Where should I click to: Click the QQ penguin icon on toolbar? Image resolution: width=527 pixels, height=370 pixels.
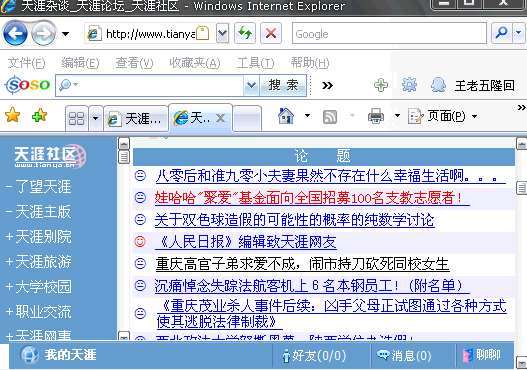438,85
